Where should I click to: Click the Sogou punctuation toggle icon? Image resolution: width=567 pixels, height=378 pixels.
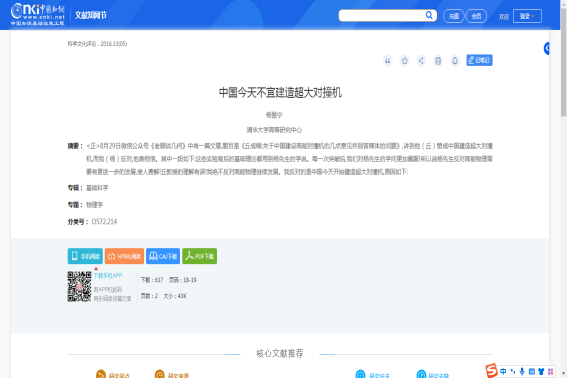point(513,371)
